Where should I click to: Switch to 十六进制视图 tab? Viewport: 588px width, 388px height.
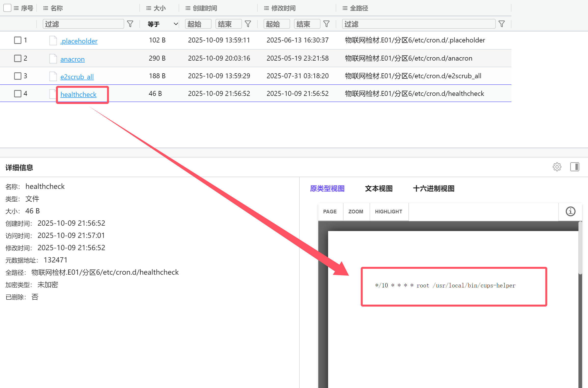click(x=433, y=189)
